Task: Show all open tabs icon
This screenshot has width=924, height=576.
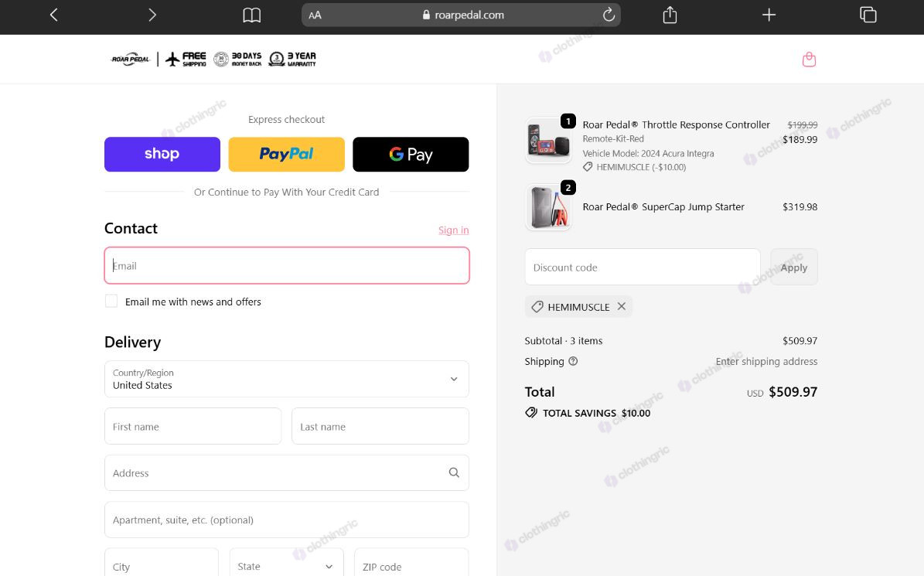Action: click(x=868, y=15)
